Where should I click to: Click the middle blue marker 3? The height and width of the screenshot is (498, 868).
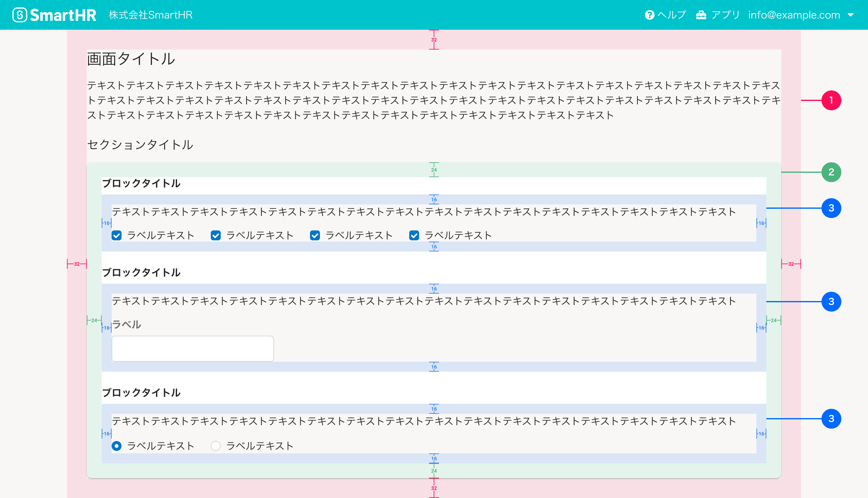coord(831,301)
